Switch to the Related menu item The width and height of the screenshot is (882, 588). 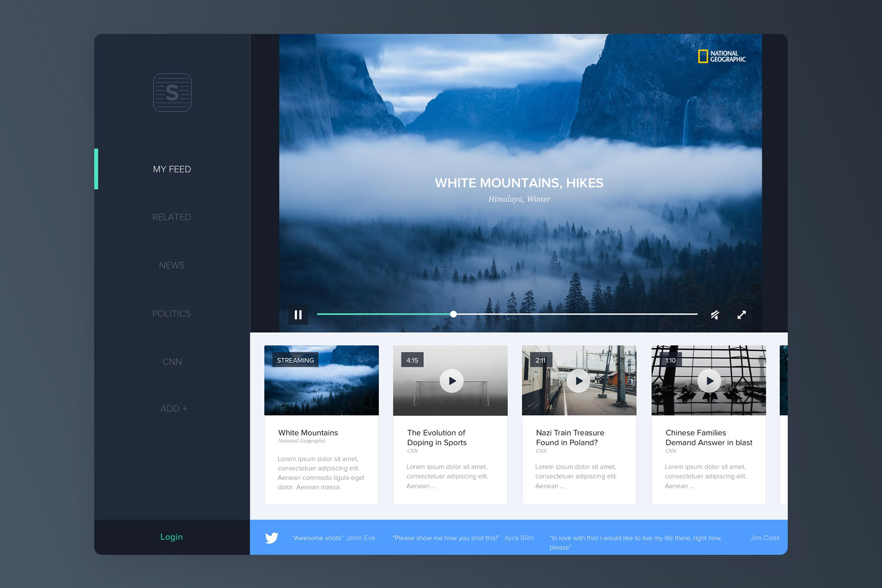[x=171, y=217]
